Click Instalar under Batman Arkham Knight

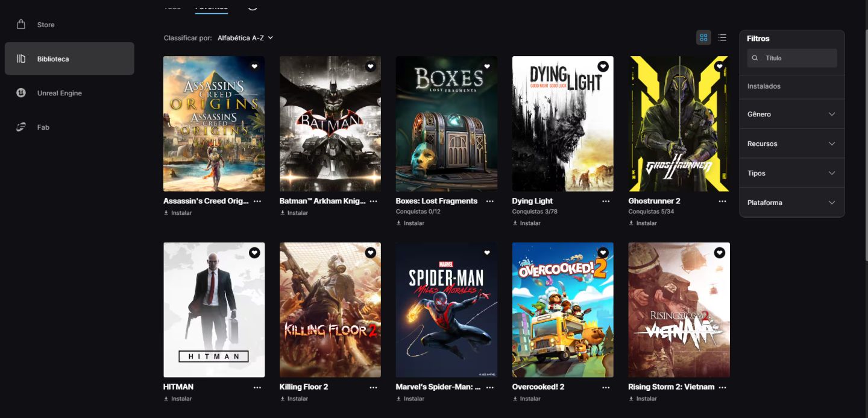tap(294, 213)
